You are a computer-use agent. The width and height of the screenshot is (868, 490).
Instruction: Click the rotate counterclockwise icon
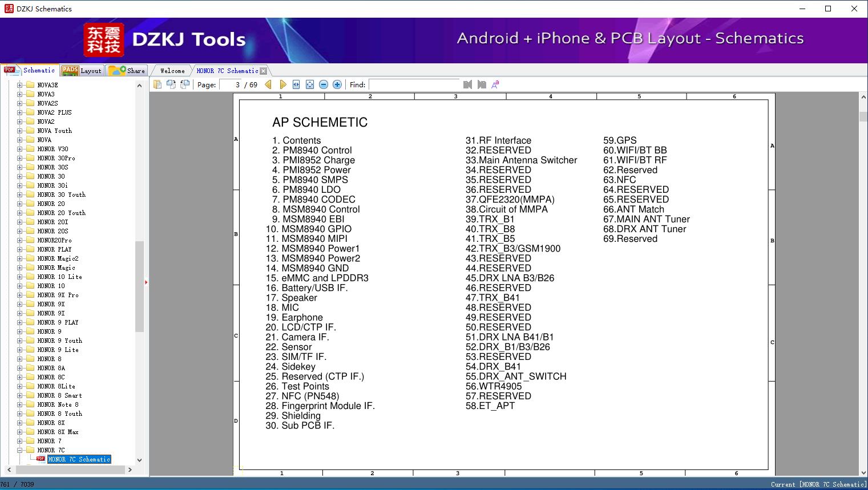point(171,84)
